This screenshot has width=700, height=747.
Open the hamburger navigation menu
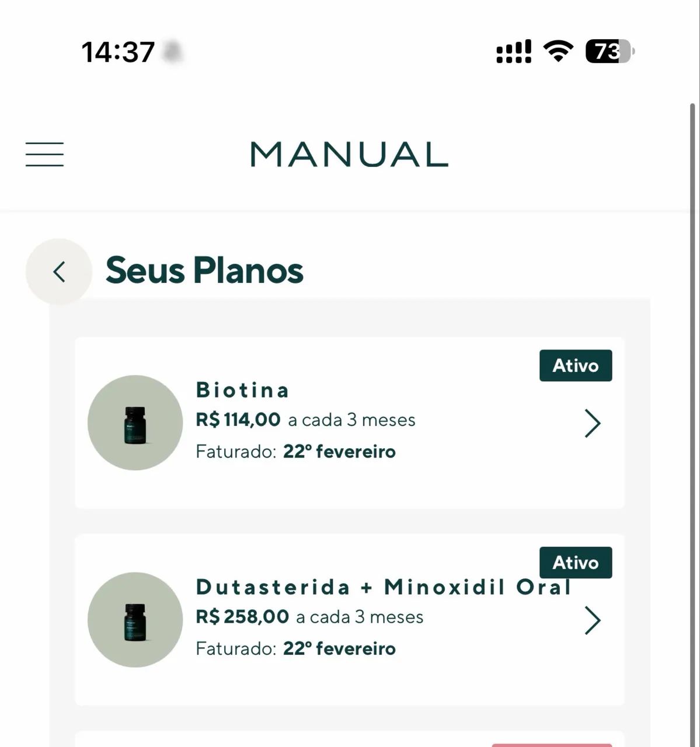[44, 155]
